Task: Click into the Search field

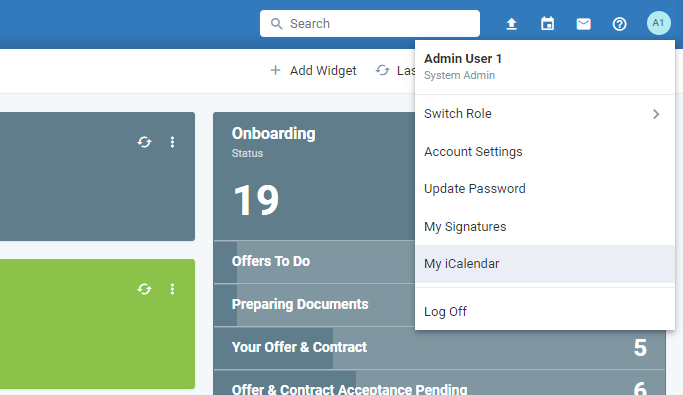Action: 370,24
